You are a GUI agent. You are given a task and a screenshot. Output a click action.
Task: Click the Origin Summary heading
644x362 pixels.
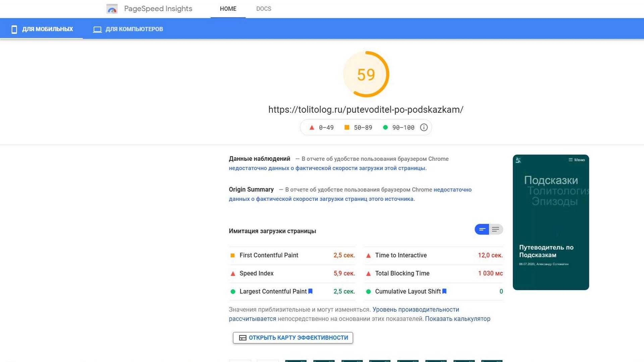tap(251, 190)
